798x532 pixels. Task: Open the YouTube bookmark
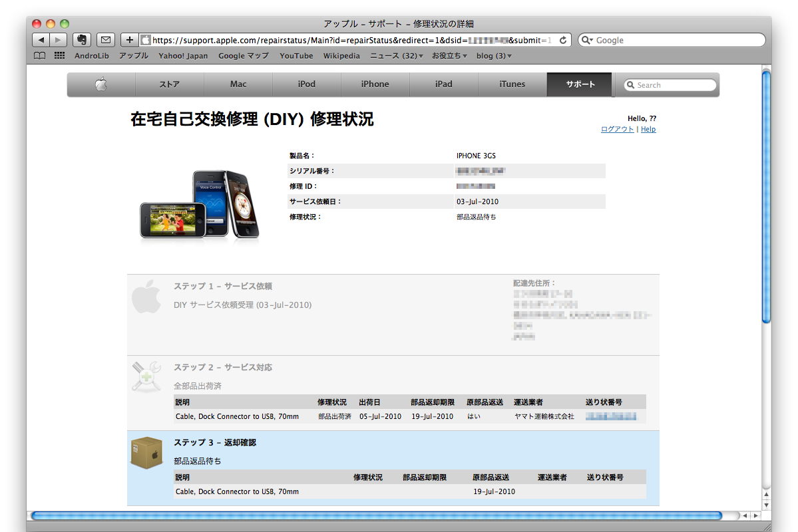point(296,56)
